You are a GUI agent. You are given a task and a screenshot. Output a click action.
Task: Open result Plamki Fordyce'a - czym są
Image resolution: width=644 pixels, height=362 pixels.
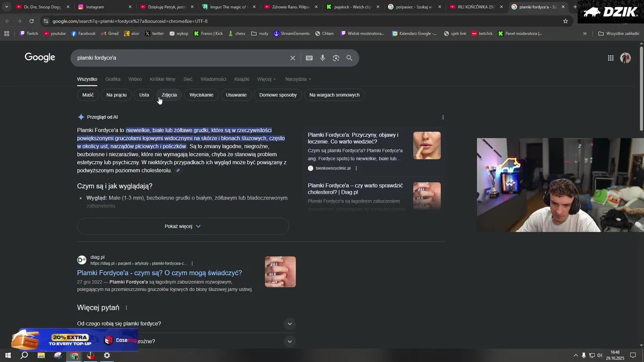(159, 273)
